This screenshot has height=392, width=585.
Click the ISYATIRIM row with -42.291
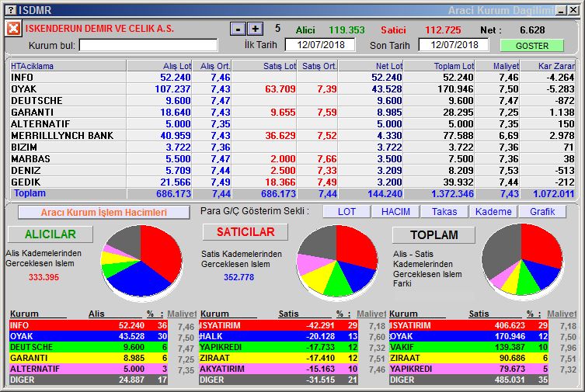(x=278, y=325)
